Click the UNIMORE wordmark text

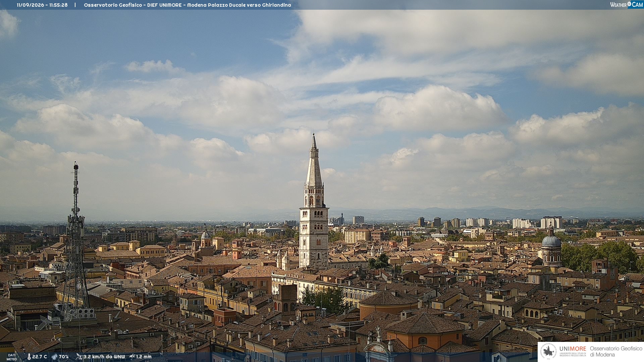pos(573,349)
